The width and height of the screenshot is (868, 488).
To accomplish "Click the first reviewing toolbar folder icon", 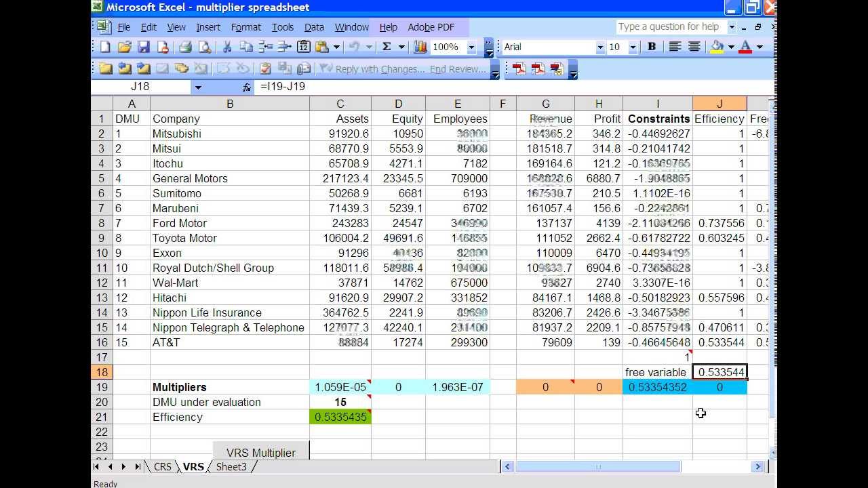I will pos(105,68).
